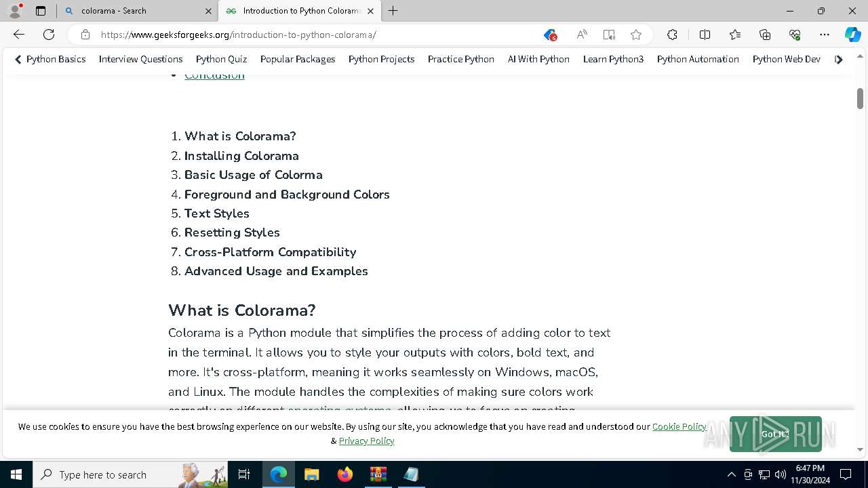
Task: Open the Favorites list icon
Action: 735,35
